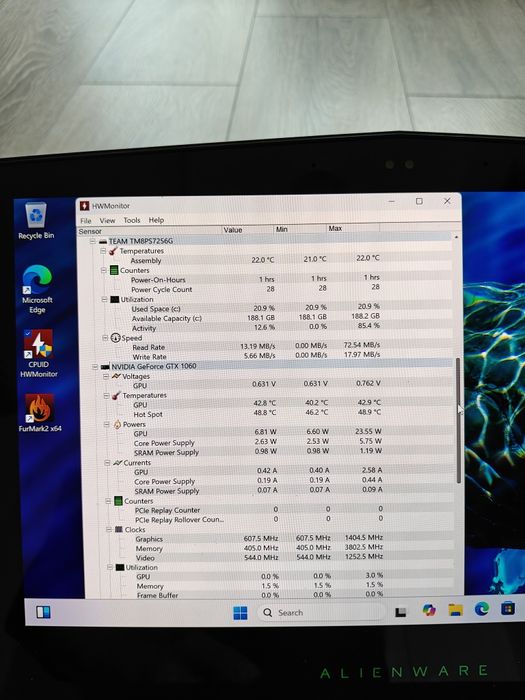This screenshot has width=525, height=700.
Task: Select the Assembly temperature row
Action: coord(266,260)
